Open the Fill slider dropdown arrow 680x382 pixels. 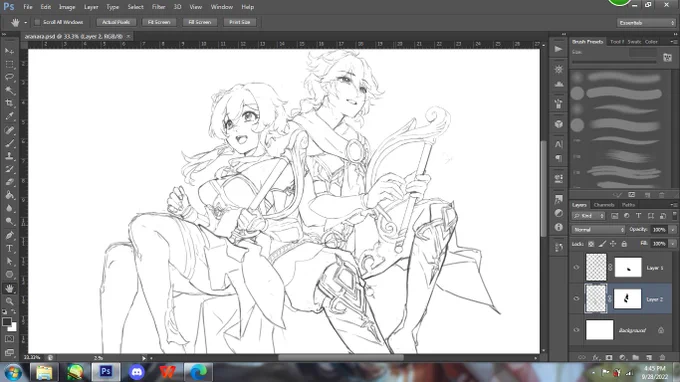[673, 244]
